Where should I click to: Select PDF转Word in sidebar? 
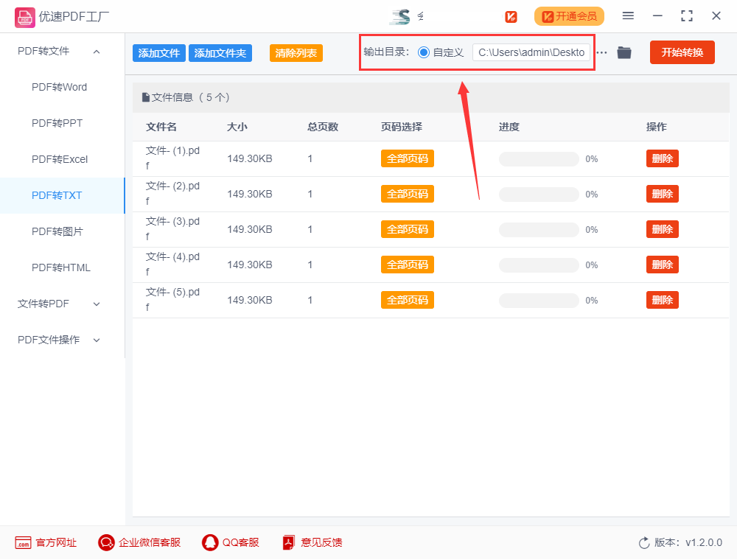click(59, 88)
